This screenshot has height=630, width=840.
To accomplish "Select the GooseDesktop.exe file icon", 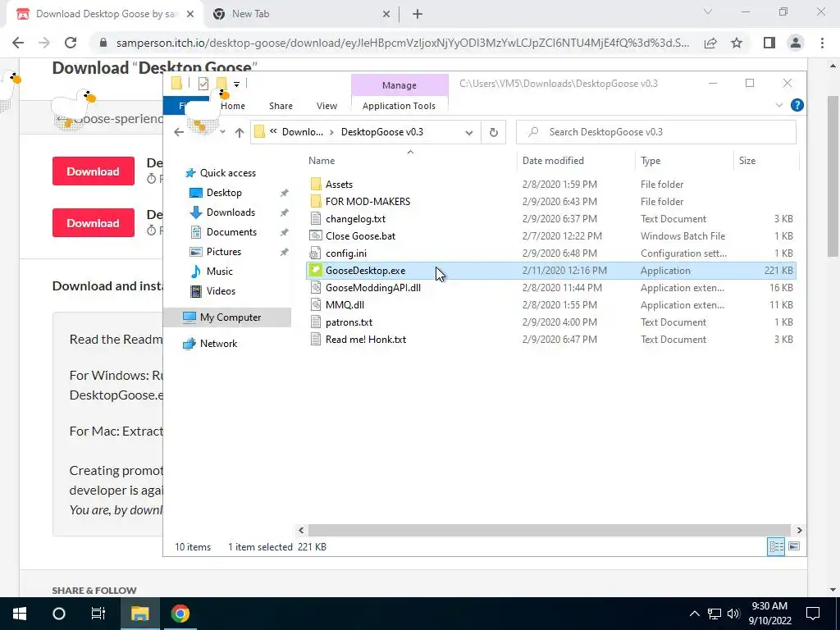I will point(316,271).
